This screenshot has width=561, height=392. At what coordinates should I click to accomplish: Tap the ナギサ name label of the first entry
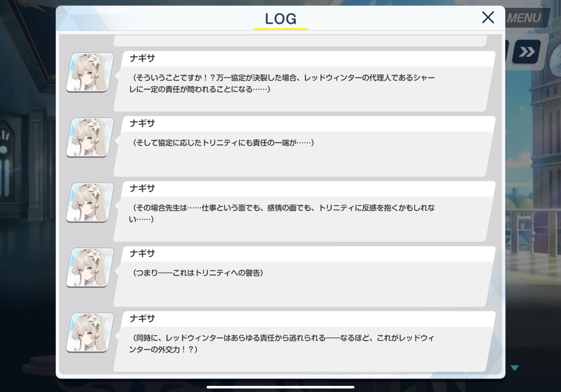(x=142, y=59)
